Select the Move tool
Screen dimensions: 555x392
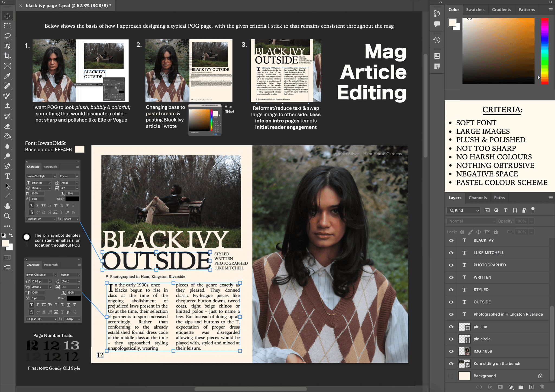[x=7, y=16]
